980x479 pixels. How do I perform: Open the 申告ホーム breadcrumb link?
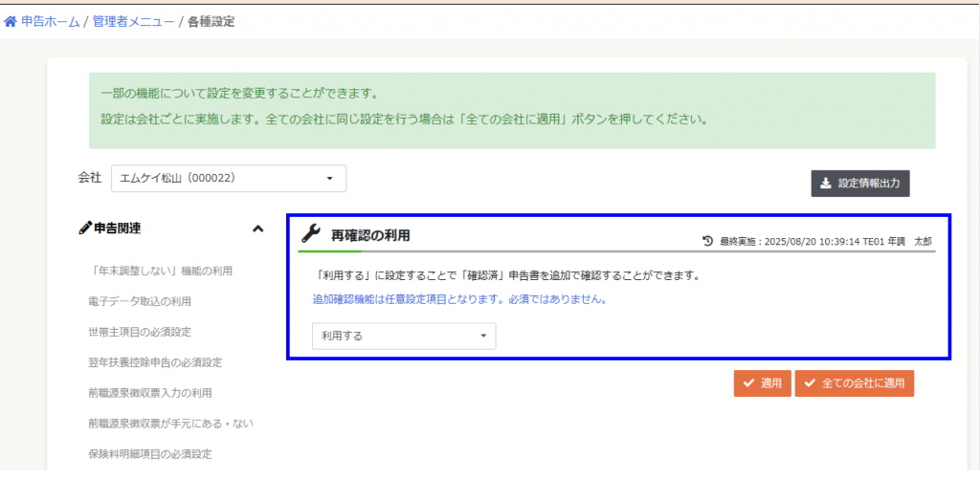(50, 22)
